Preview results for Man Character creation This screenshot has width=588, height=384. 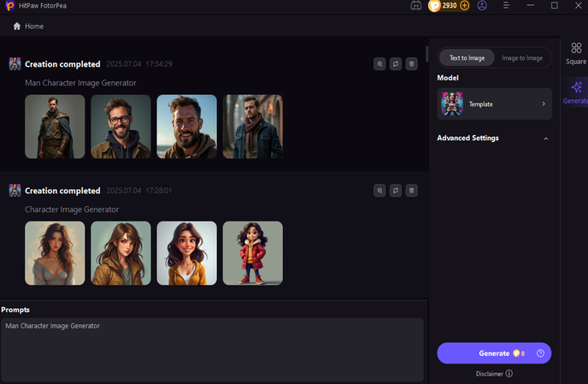379,64
